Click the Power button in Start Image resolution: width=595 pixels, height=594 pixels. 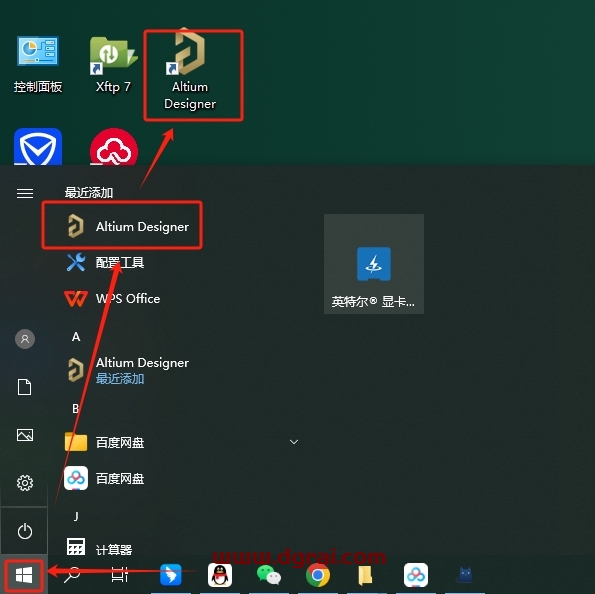coord(25,531)
